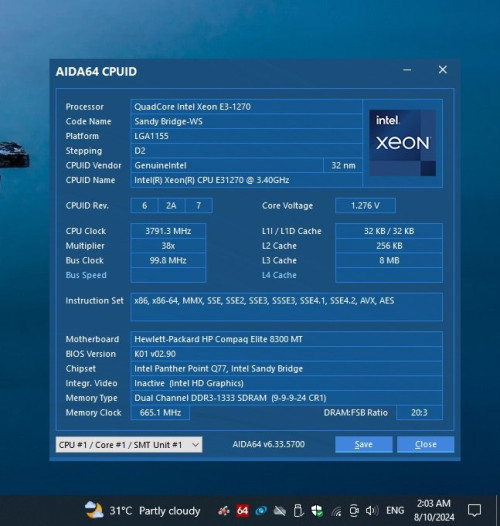Click the DRAM:FSB Ratio value 20:3
Viewport: 500px width, 526px height.
419,413
